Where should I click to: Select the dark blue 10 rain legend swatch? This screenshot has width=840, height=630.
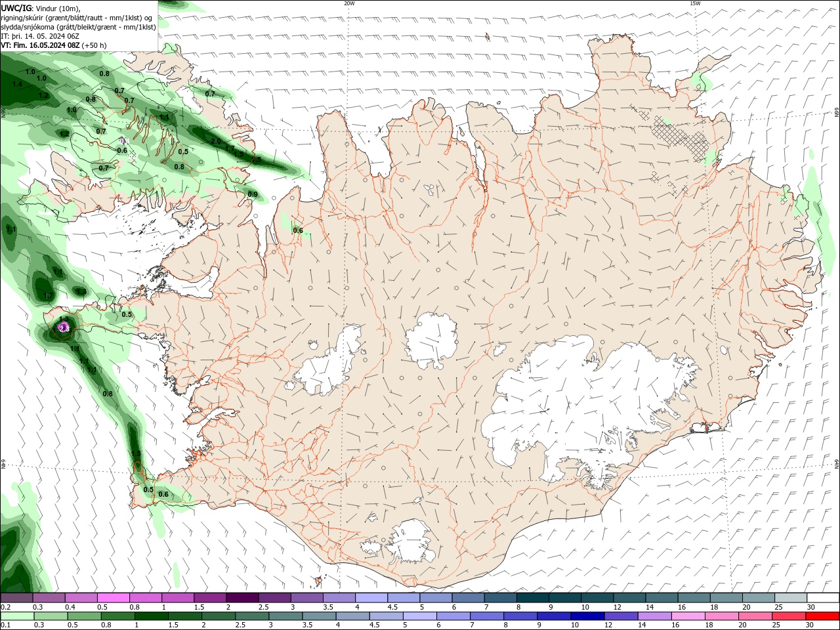(x=587, y=616)
